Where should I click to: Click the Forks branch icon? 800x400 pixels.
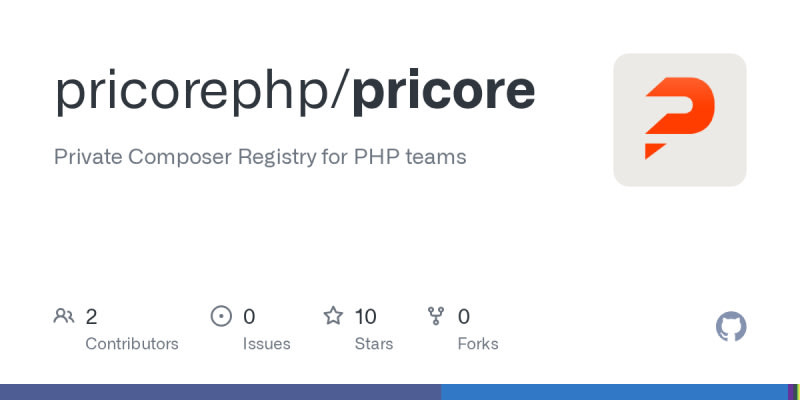436,317
